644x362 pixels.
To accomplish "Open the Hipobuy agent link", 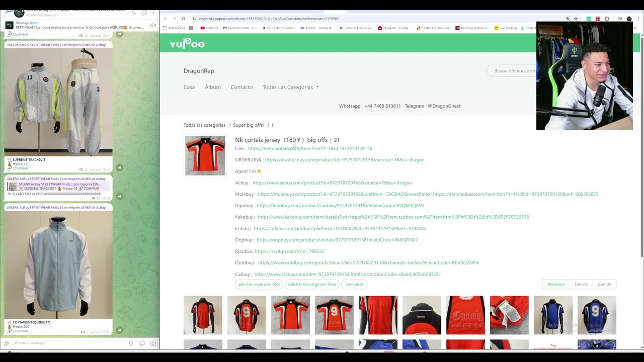I will point(340,206).
